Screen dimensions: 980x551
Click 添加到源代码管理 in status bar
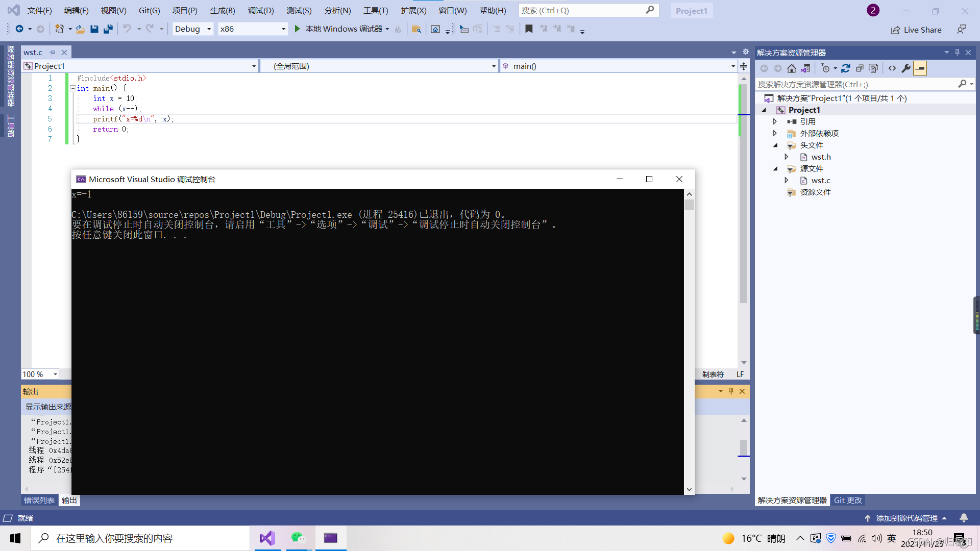click(x=906, y=518)
